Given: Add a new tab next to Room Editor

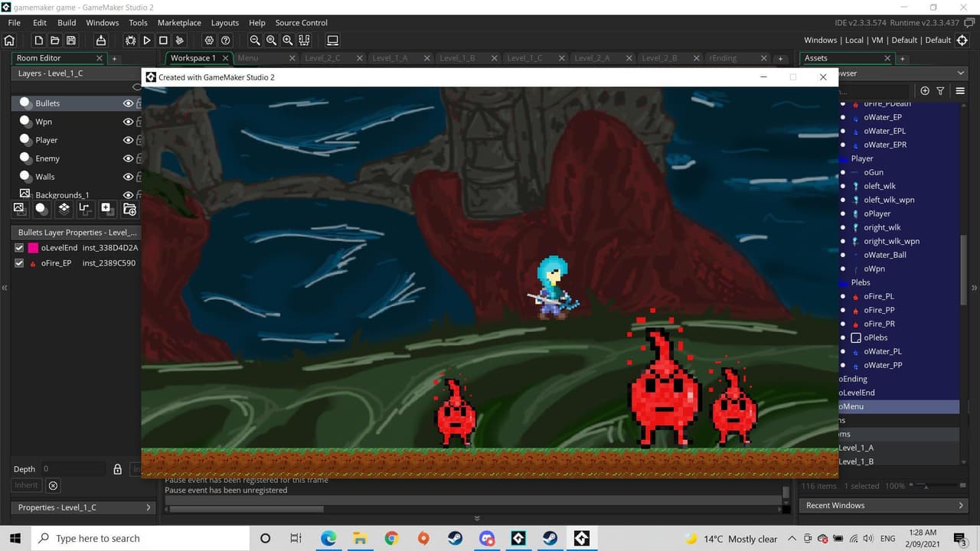Looking at the screenshot, I should (x=115, y=58).
